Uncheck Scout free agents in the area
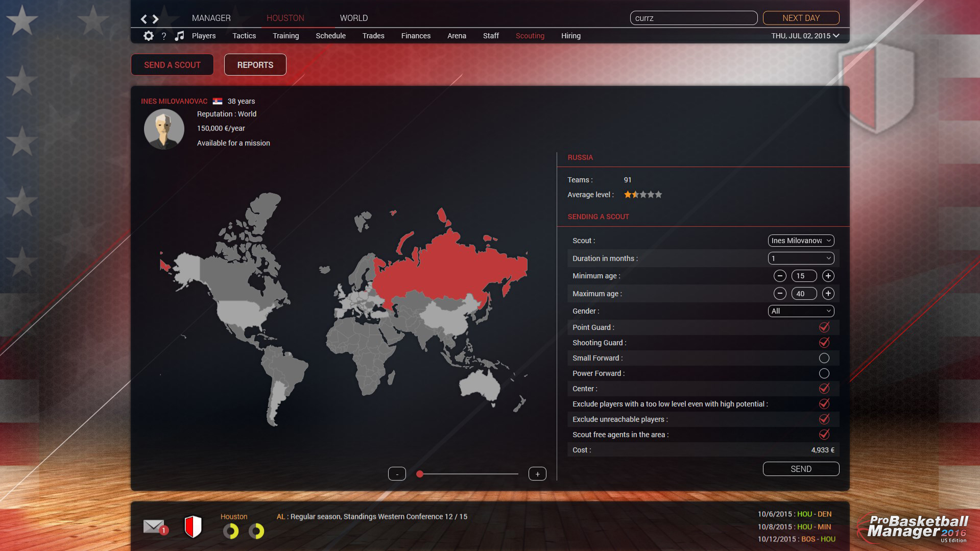 825,435
